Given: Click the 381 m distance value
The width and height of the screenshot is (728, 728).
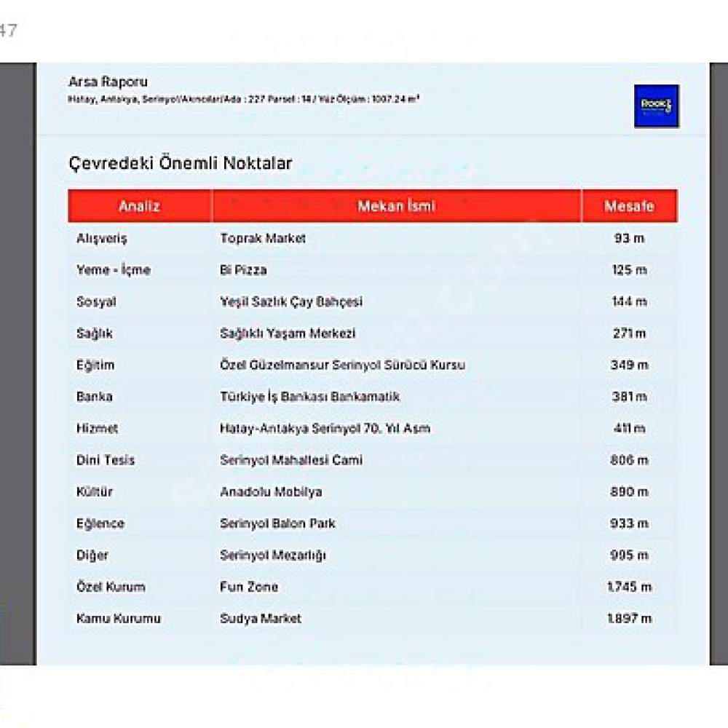Looking at the screenshot, I should pyautogui.click(x=630, y=397).
